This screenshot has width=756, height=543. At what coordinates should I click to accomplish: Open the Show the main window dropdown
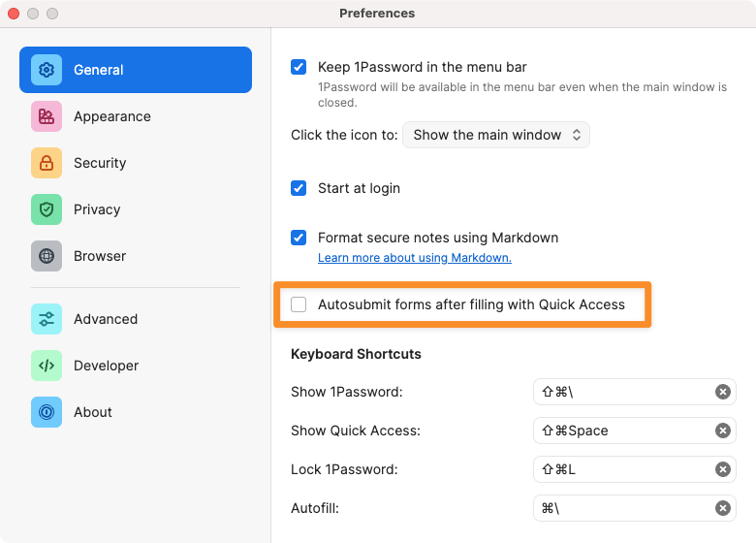(x=496, y=135)
